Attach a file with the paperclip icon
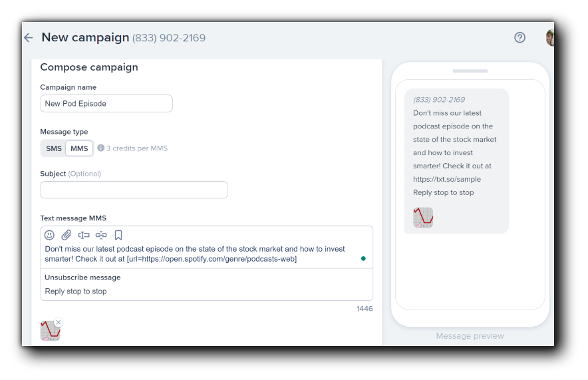 pos(67,235)
